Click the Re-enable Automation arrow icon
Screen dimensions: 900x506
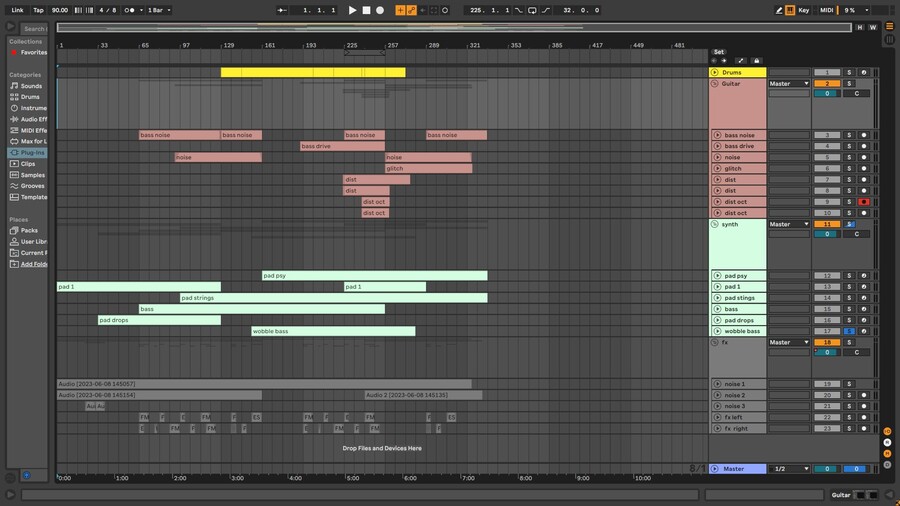tap(423, 10)
